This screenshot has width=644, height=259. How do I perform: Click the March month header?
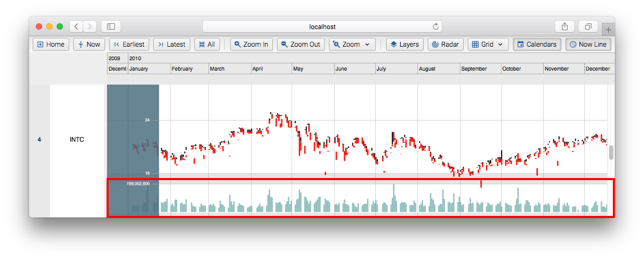(x=230, y=69)
